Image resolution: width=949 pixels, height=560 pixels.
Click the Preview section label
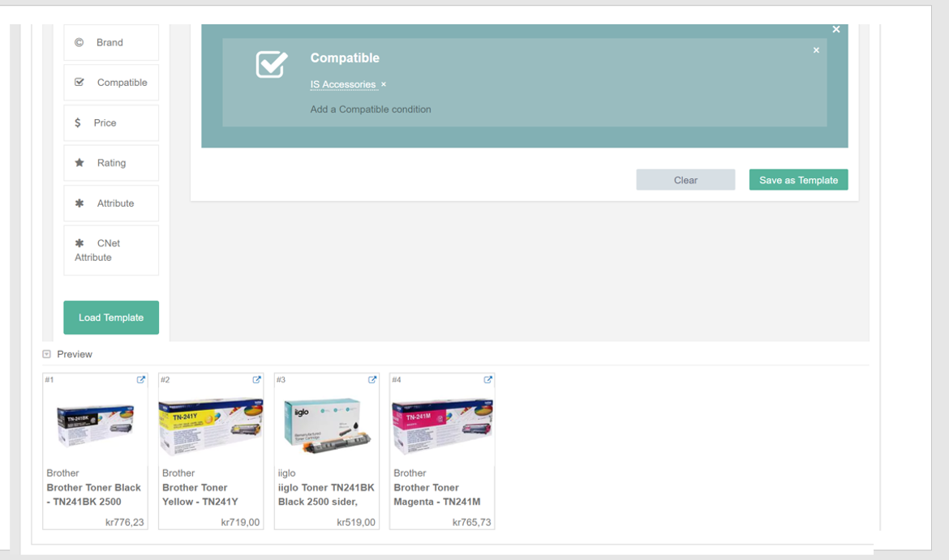(75, 354)
